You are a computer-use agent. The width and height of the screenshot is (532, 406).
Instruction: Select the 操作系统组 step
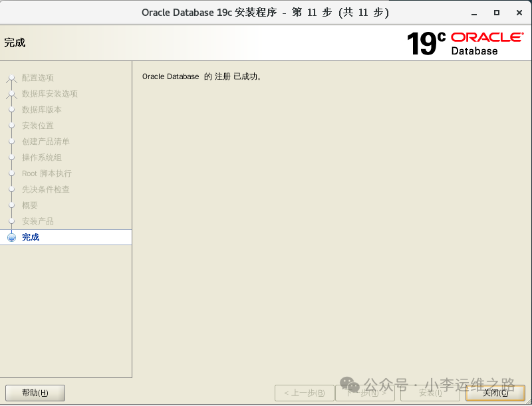[x=42, y=157]
